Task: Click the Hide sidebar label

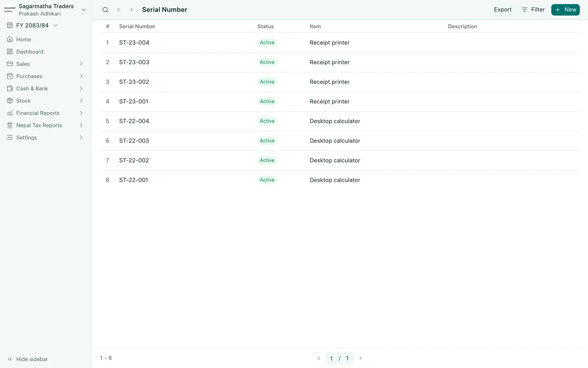Action: pos(32,359)
